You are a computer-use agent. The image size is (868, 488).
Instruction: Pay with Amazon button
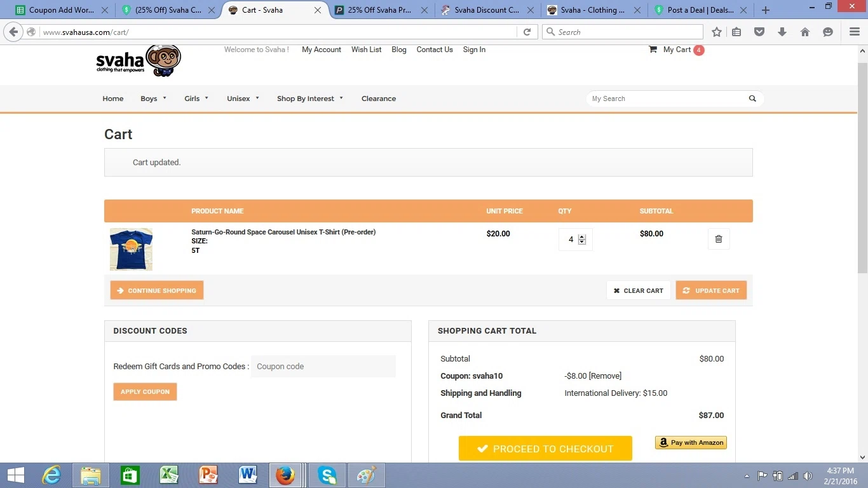(691, 442)
